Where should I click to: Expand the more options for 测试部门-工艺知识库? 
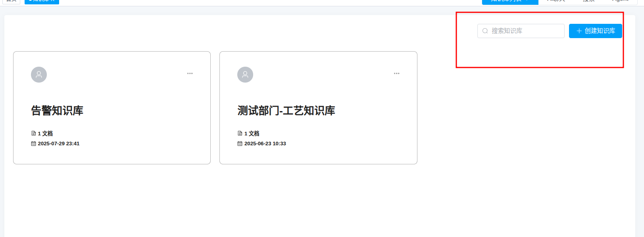click(396, 73)
